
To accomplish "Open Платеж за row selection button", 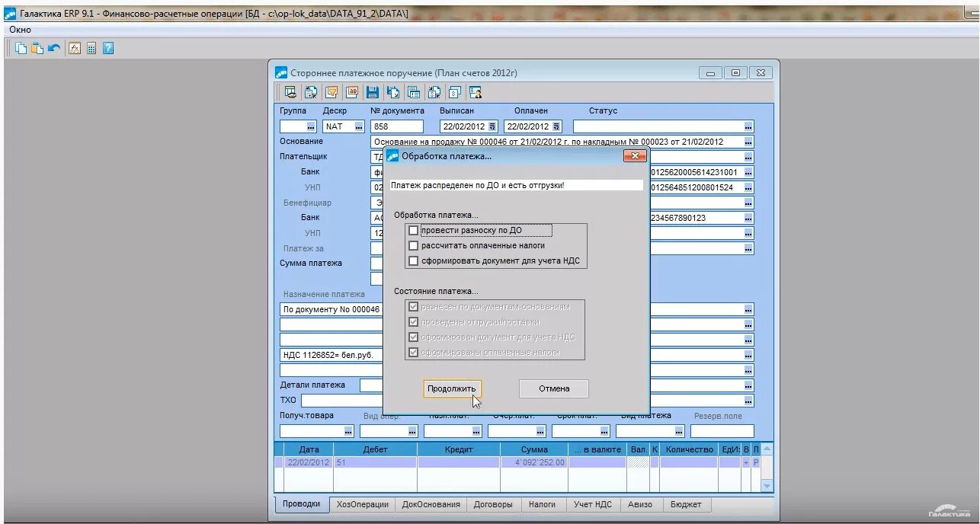I will (748, 248).
